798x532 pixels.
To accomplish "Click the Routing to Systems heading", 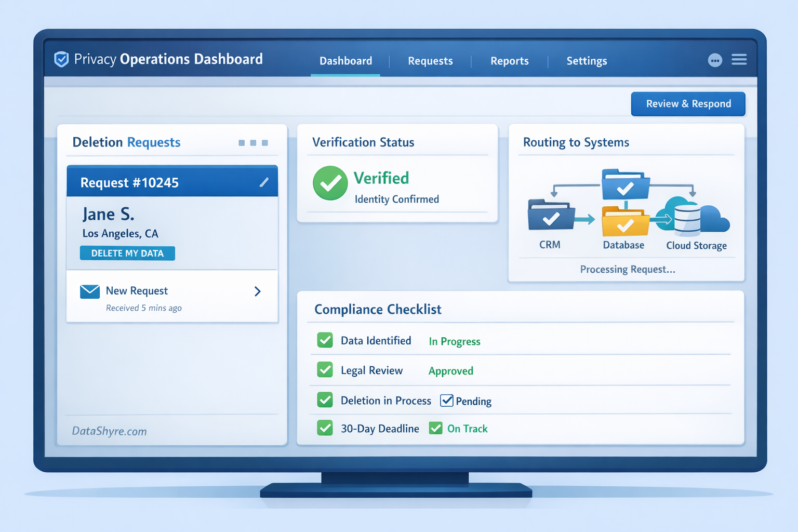I will 576,142.
